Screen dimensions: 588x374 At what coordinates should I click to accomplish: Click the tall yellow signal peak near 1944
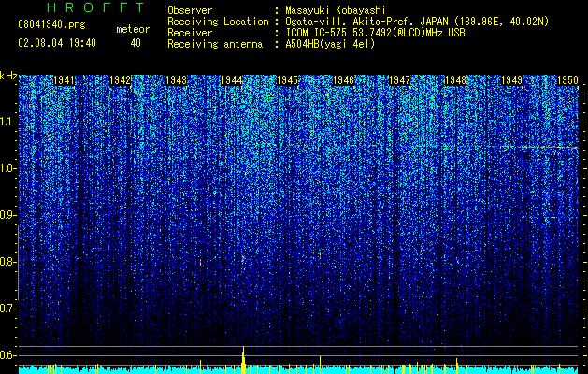[x=243, y=359]
